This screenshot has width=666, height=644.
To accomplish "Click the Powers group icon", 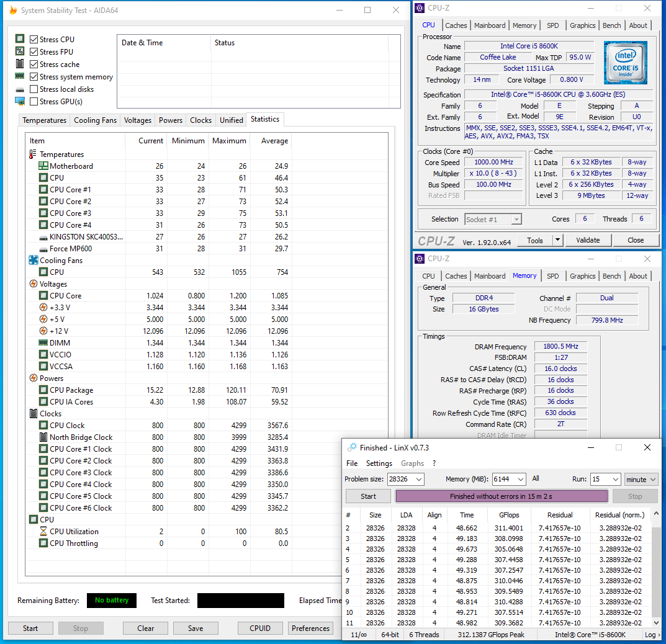I will (34, 378).
